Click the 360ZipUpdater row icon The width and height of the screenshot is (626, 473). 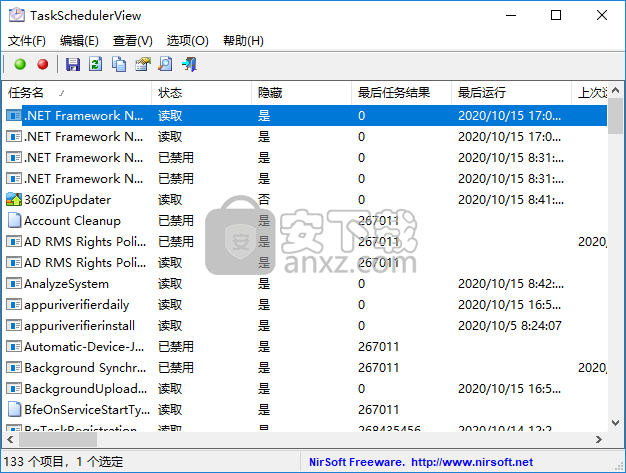(x=14, y=199)
